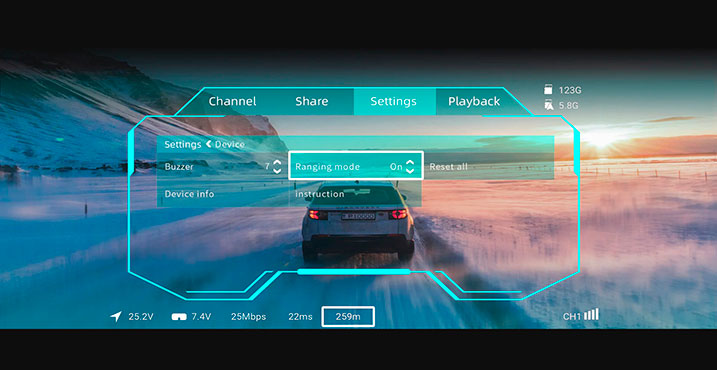717x370 pixels.
Task: Adjust the Buzzer value stepper arrows
Action: click(x=277, y=166)
